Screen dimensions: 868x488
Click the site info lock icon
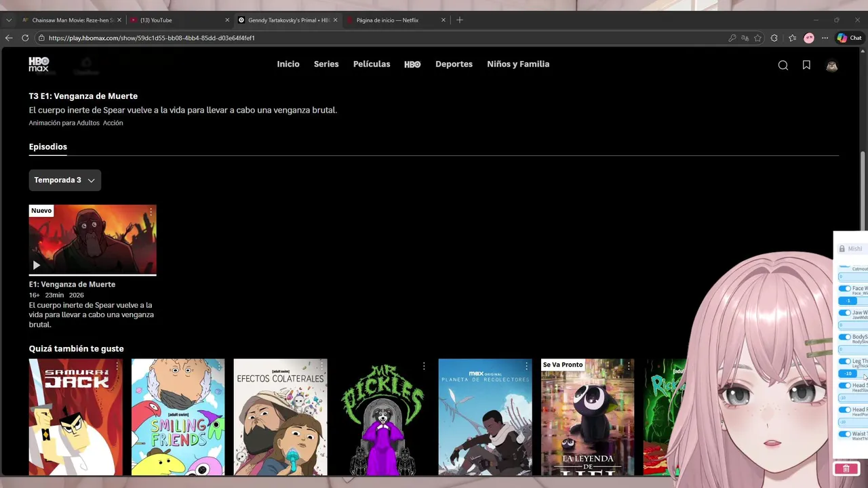point(41,38)
